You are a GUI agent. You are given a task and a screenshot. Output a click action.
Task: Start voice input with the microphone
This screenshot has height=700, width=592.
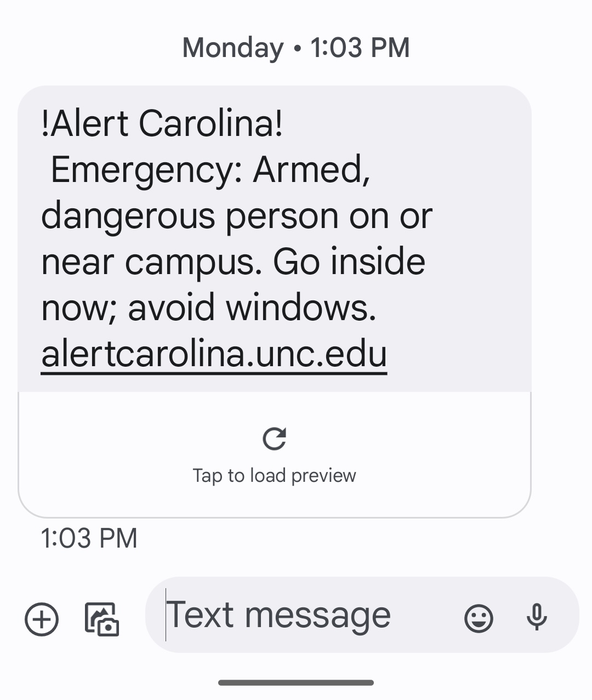point(537,617)
